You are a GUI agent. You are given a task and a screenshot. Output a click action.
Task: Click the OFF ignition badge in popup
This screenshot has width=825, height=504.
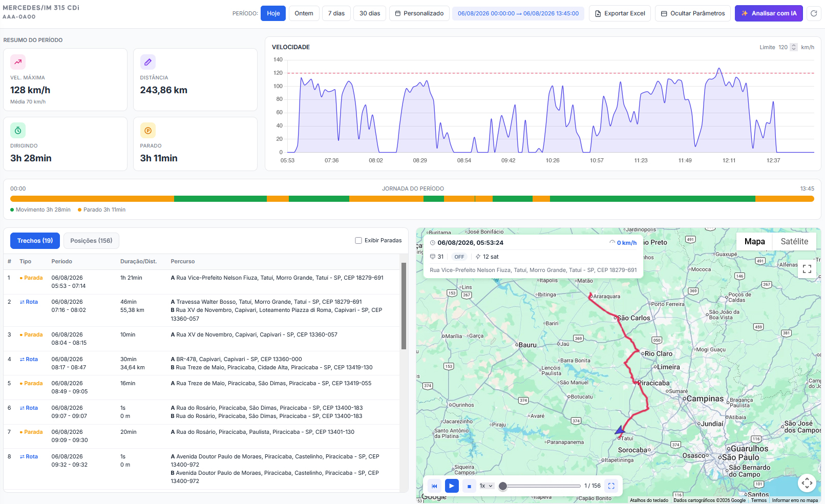point(459,257)
